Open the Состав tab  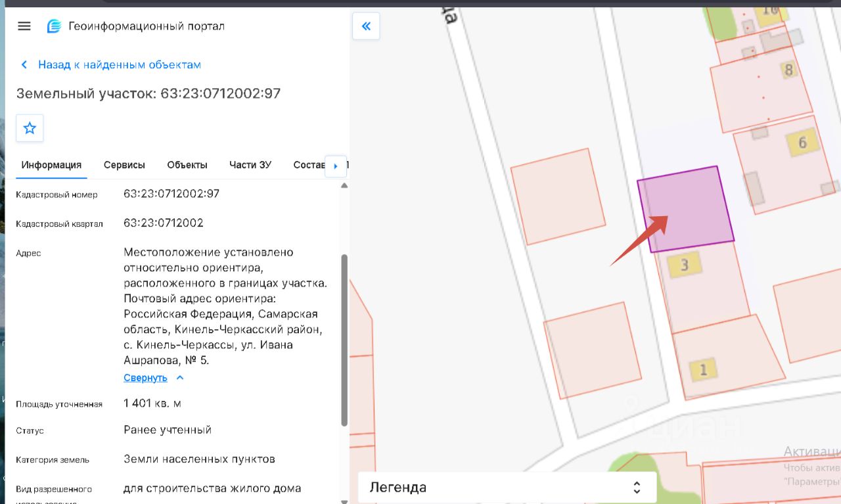coord(309,165)
